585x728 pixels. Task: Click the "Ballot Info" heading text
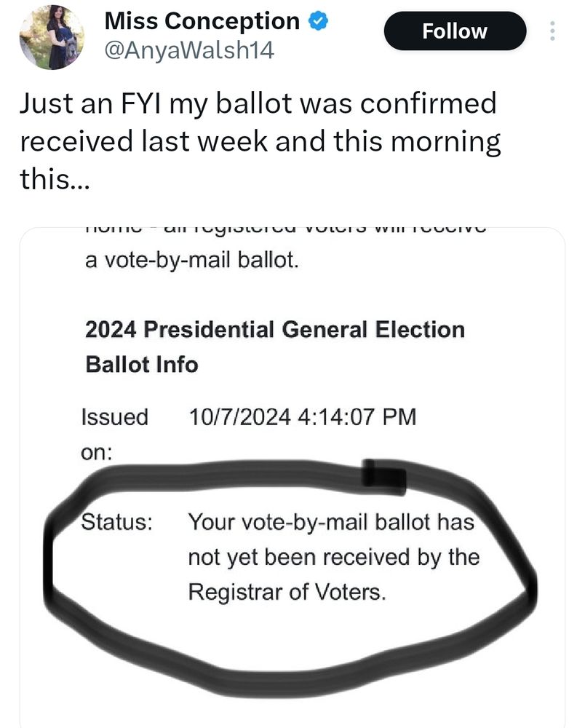point(142,364)
